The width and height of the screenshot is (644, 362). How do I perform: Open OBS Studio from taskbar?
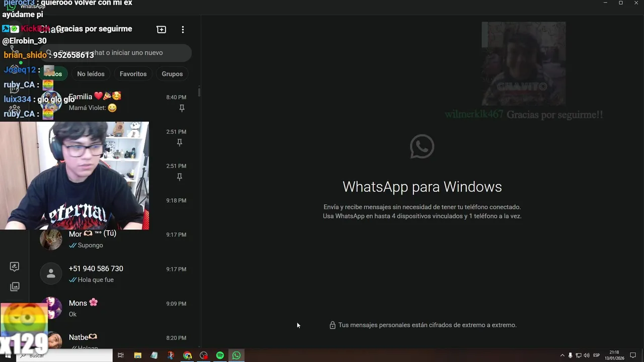click(x=204, y=355)
